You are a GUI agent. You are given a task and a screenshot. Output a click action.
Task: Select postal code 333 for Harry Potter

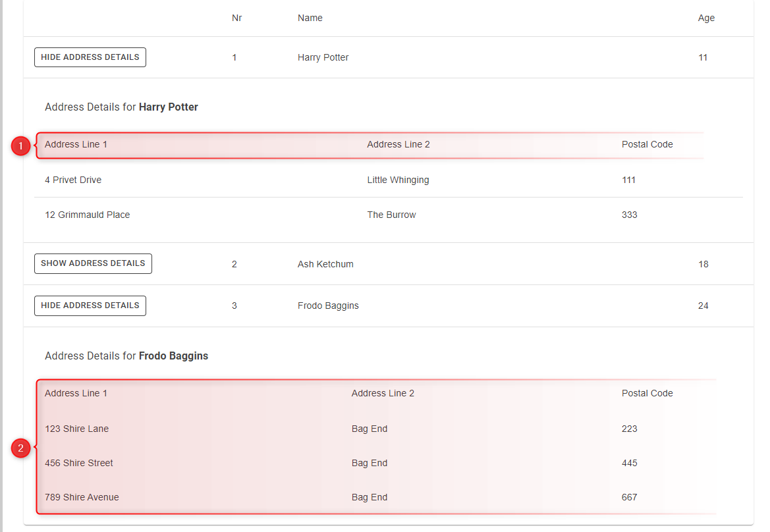pyautogui.click(x=629, y=215)
